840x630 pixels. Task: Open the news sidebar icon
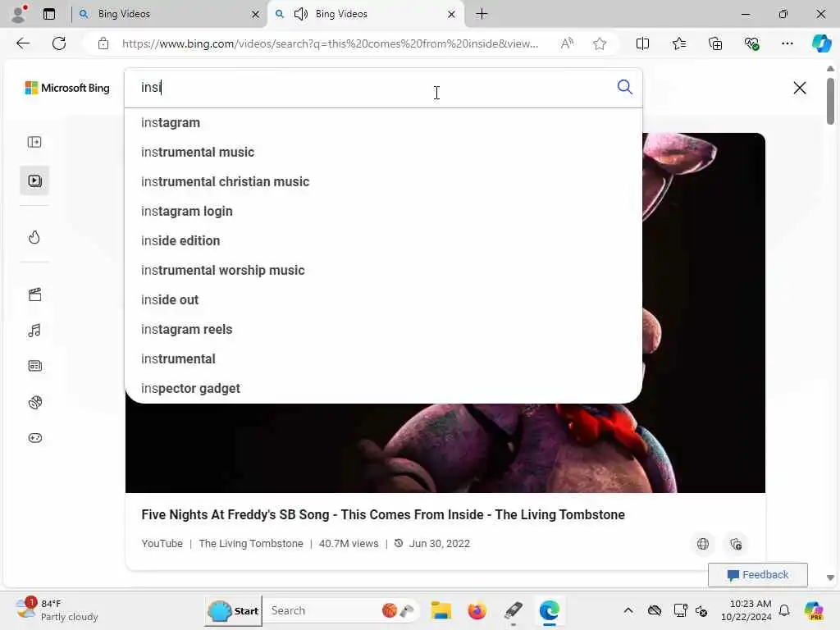34,366
